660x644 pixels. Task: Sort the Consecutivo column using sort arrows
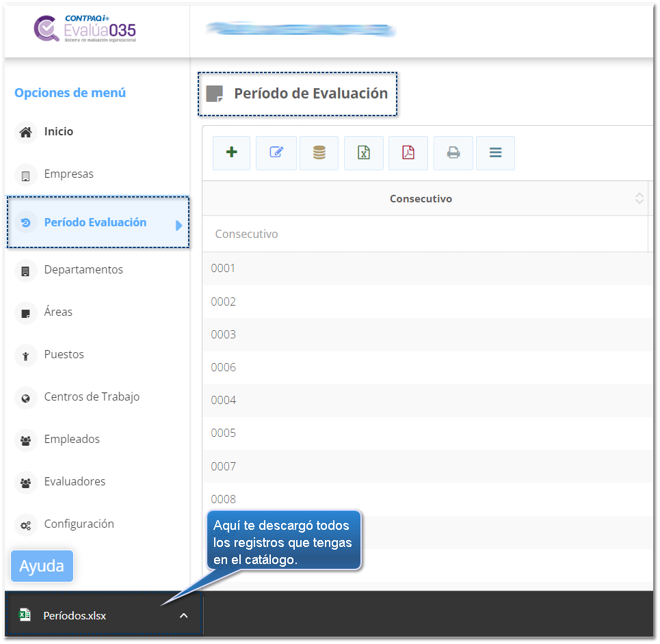(x=639, y=198)
